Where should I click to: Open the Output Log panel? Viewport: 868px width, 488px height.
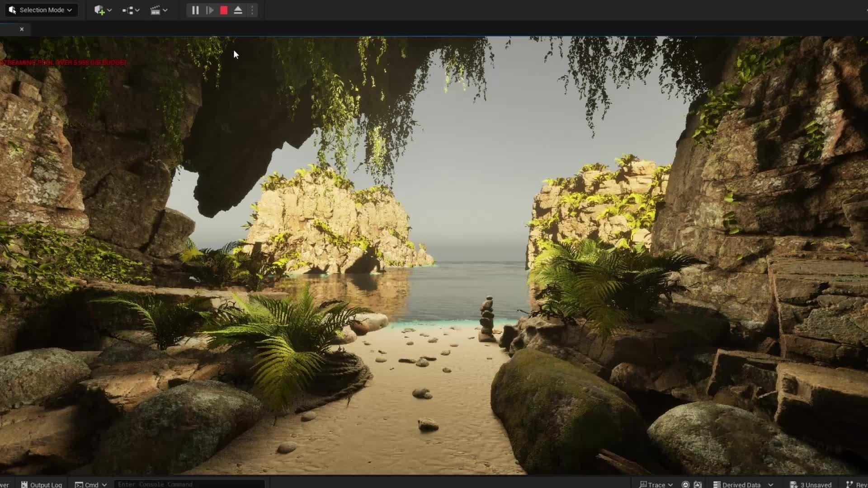click(42, 484)
